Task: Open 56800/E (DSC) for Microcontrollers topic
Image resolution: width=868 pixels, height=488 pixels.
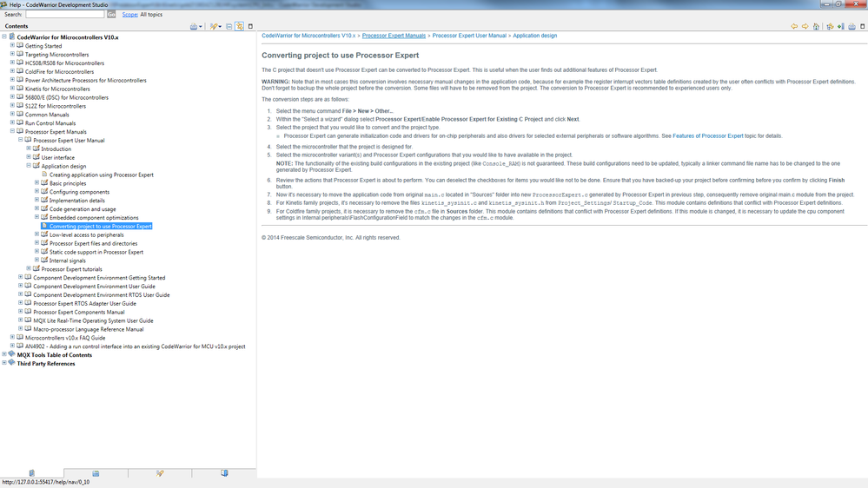Action: pyautogui.click(x=66, y=97)
